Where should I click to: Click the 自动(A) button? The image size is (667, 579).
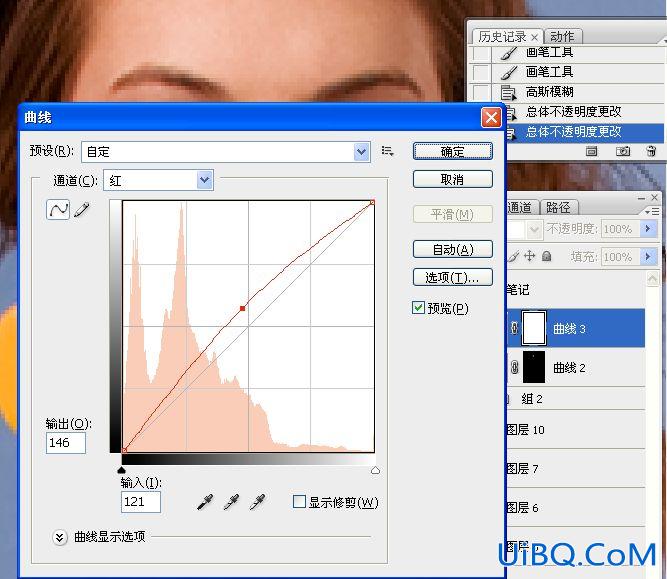click(x=453, y=250)
